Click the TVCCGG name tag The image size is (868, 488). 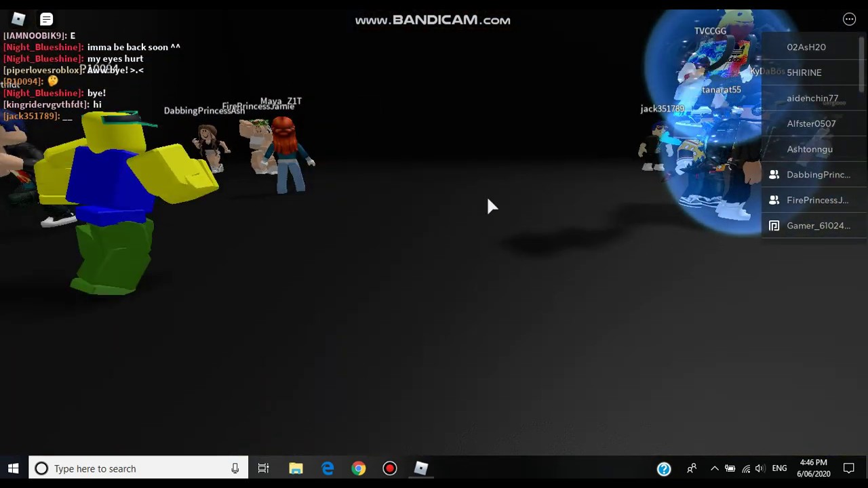click(710, 30)
